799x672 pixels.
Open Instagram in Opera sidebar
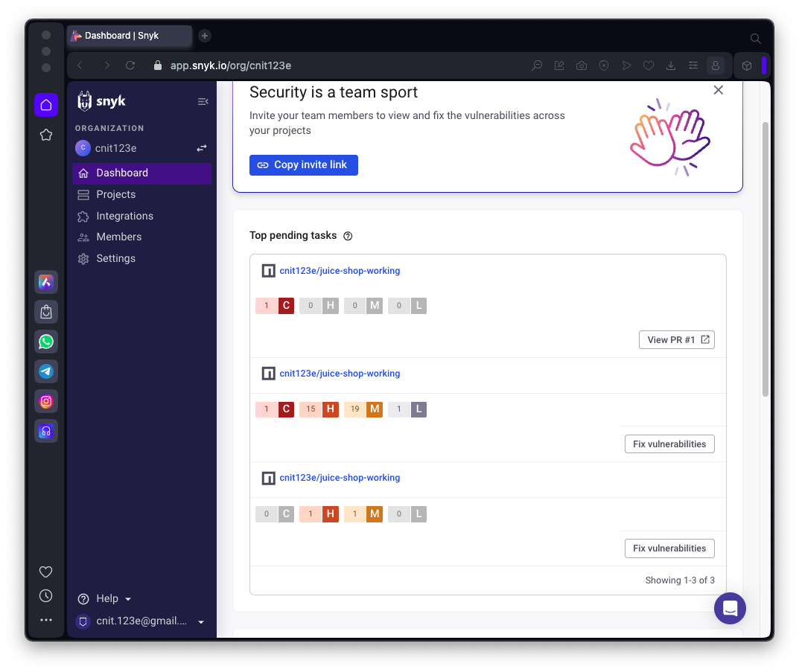pos(46,401)
